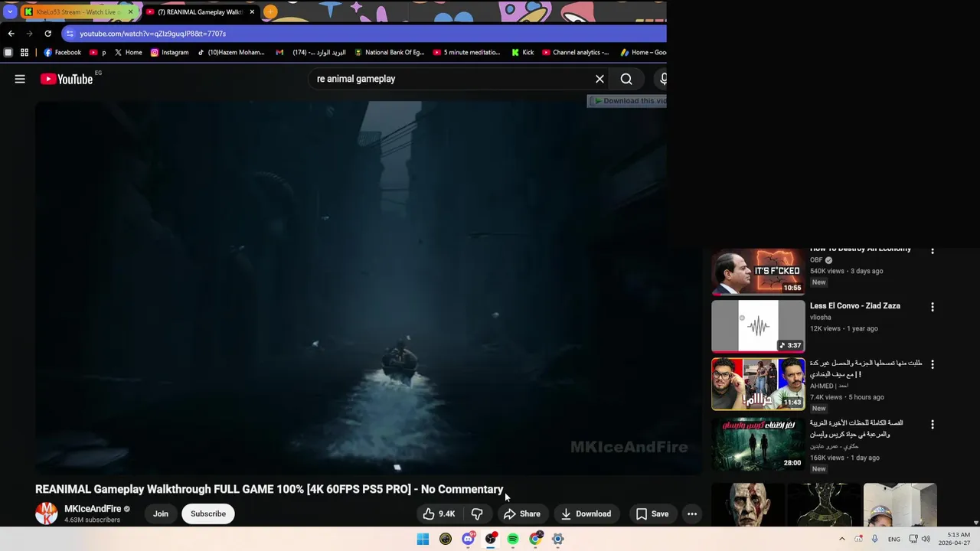Click the YouTube logo to go home
The image size is (980, 551).
(x=66, y=79)
